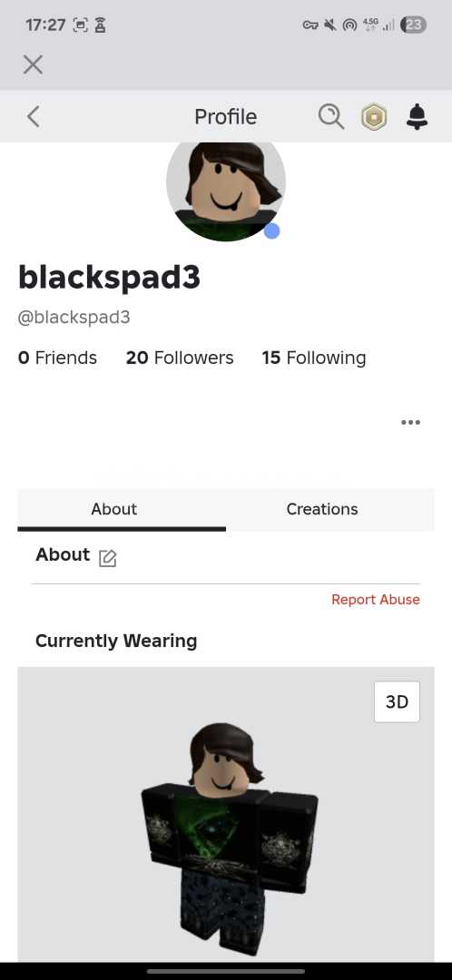
Task: Toggle the 3D avatar view
Action: coord(397,701)
